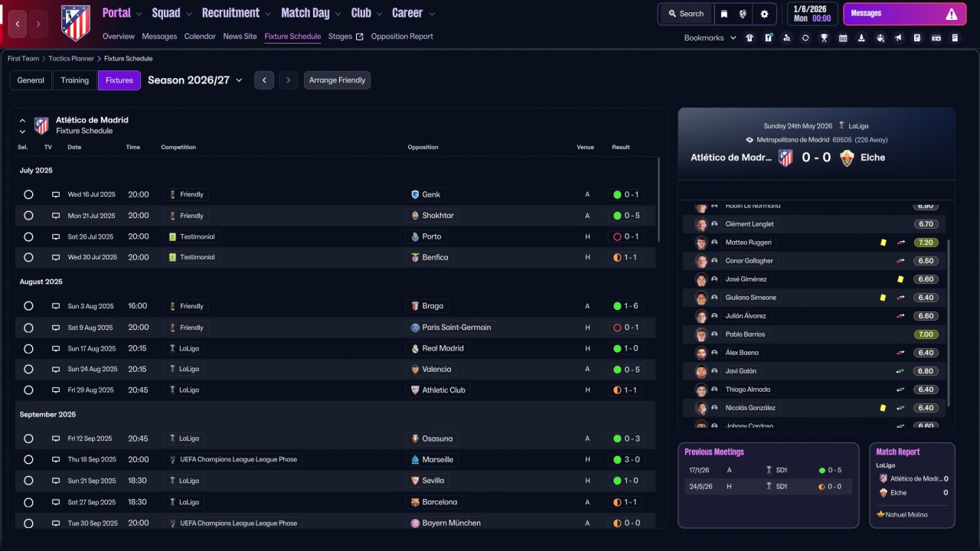Click the Atlético crest in match scoreline
Image resolution: width=980 pixels, height=551 pixels.
click(786, 158)
